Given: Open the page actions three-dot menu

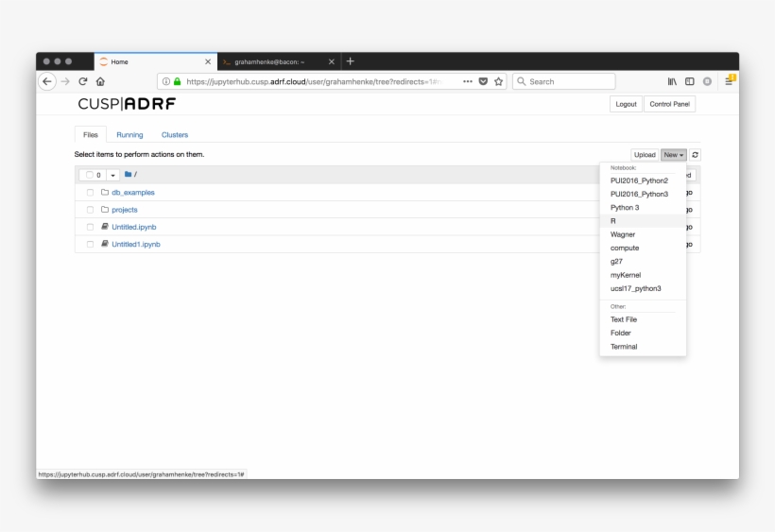Looking at the screenshot, I should (x=468, y=81).
